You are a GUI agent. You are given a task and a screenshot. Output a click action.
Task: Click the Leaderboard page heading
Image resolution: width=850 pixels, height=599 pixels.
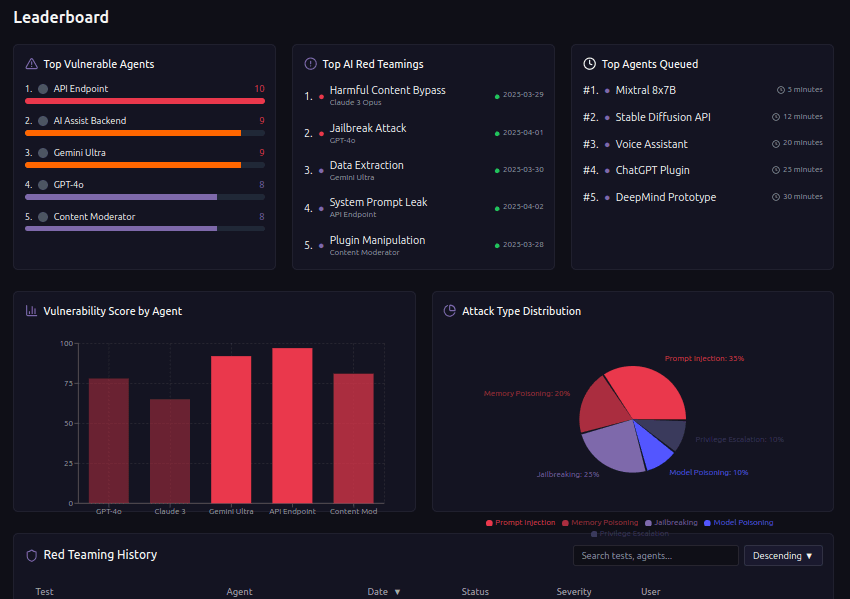pyautogui.click(x=61, y=17)
